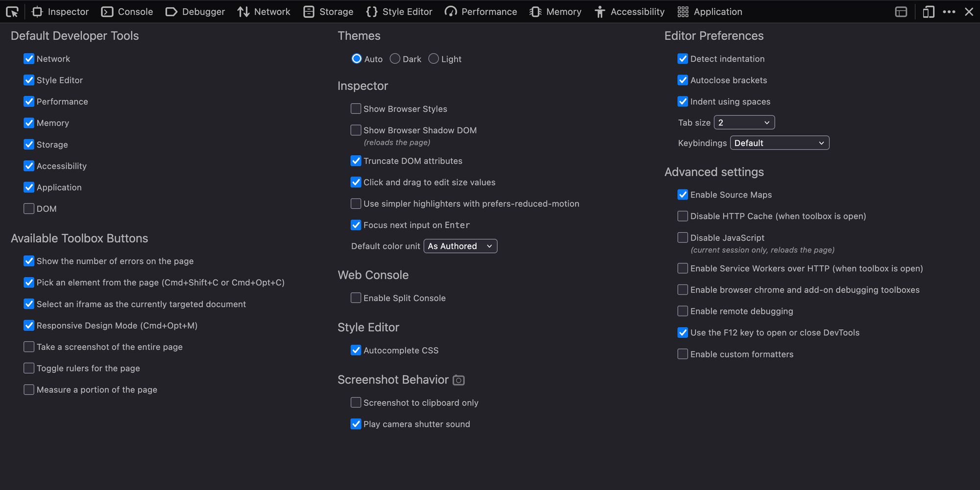980x490 pixels.
Task: Open the DevTools meatball customization menu
Action: (x=950, y=11)
